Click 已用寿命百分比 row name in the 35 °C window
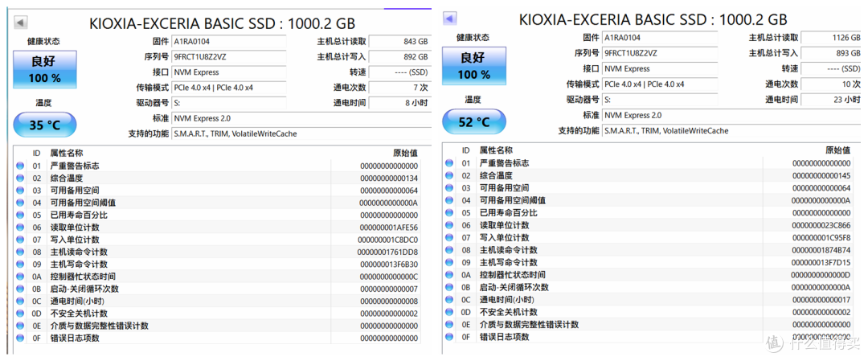This screenshot has height=361, width=868. click(79, 215)
